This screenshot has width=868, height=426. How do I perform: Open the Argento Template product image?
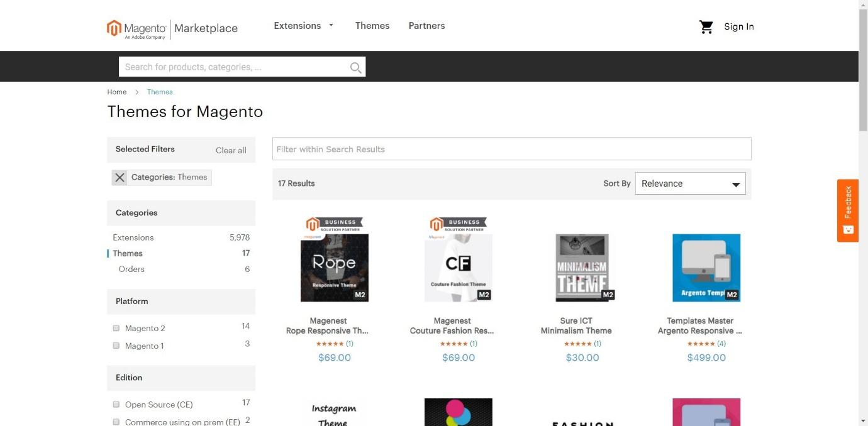tap(706, 268)
